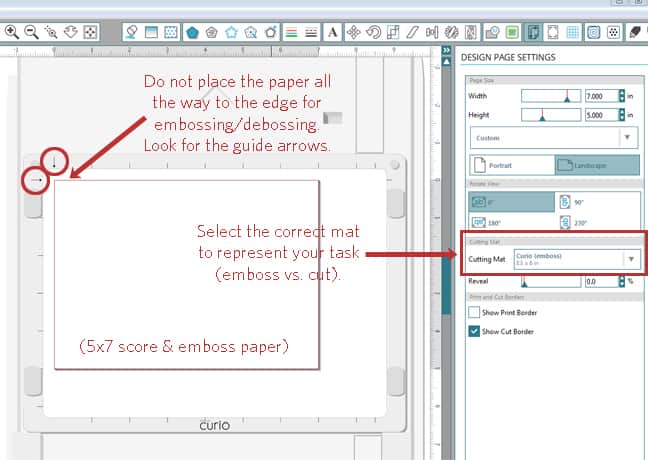Viewport: 648px width, 460px height.
Task: Click the pentagon with dot corner icon
Action: point(271,32)
